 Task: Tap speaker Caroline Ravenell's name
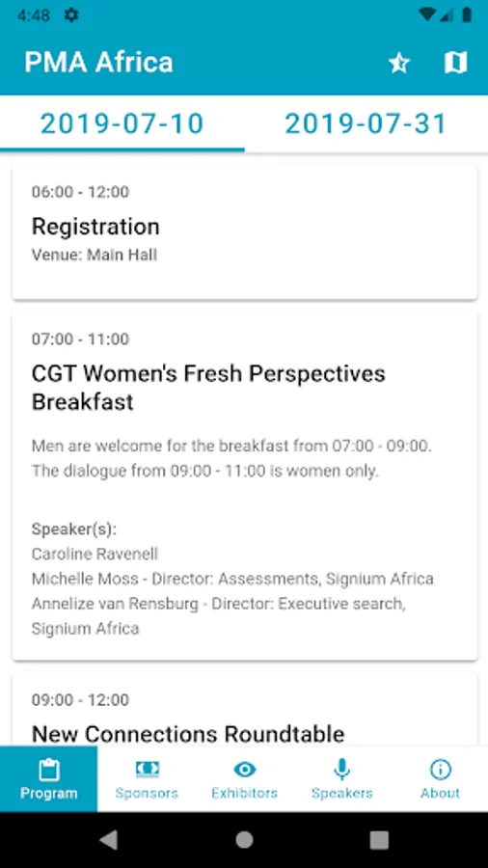[95, 555]
